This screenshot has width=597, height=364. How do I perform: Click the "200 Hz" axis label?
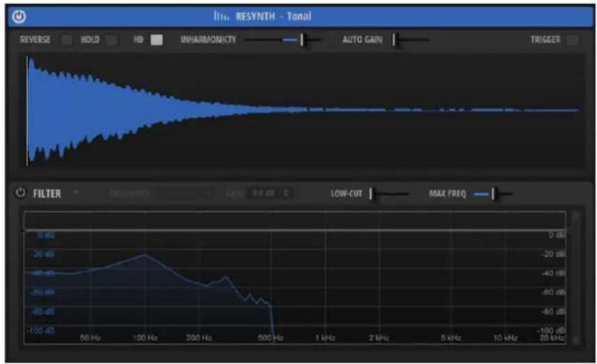[x=199, y=338]
